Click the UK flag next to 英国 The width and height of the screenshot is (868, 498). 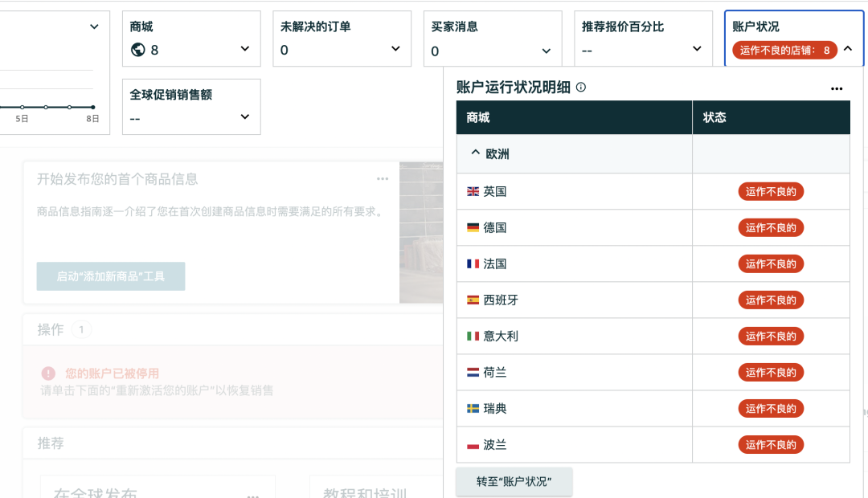tap(473, 191)
